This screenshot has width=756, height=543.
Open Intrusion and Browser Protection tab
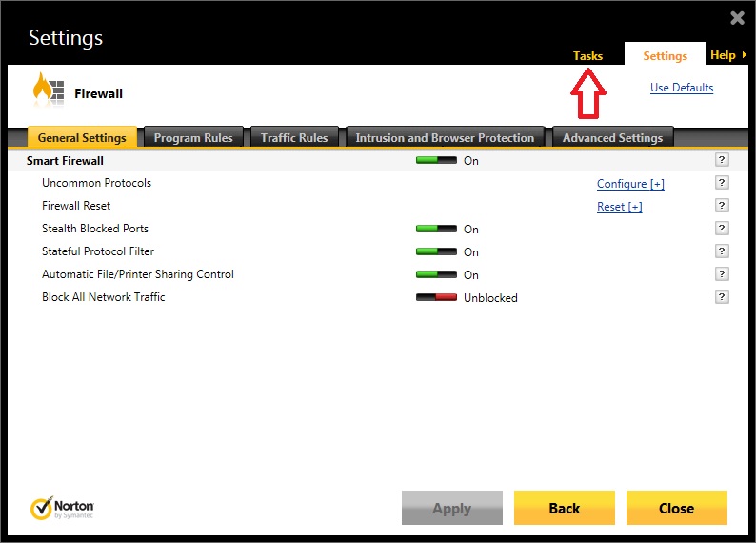point(445,137)
